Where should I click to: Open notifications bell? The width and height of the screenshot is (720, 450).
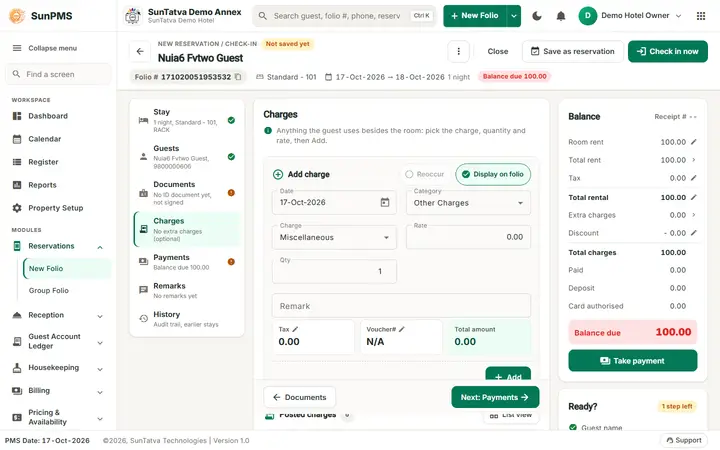561,16
